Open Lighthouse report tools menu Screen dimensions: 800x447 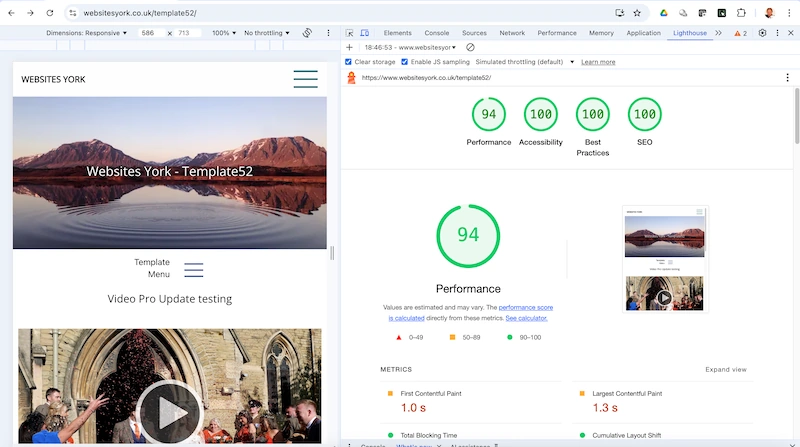pos(787,78)
